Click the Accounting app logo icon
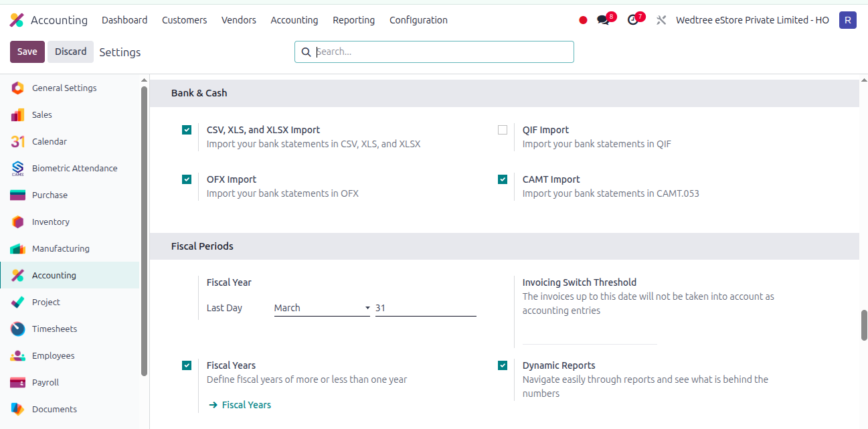Image resolution: width=868 pixels, height=429 pixels. (x=17, y=20)
